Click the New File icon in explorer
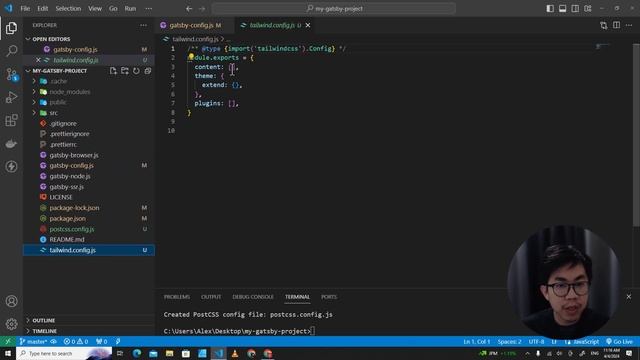This screenshot has height=360, width=640. 113,71
